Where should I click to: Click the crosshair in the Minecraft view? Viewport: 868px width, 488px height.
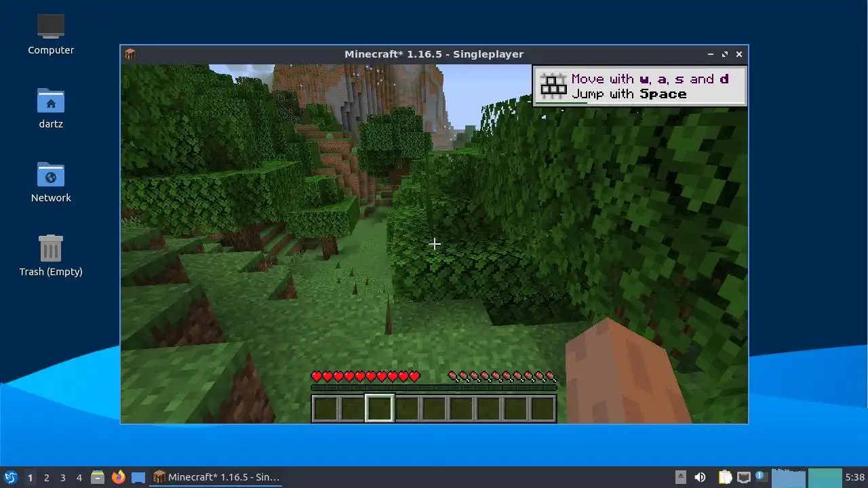435,244
